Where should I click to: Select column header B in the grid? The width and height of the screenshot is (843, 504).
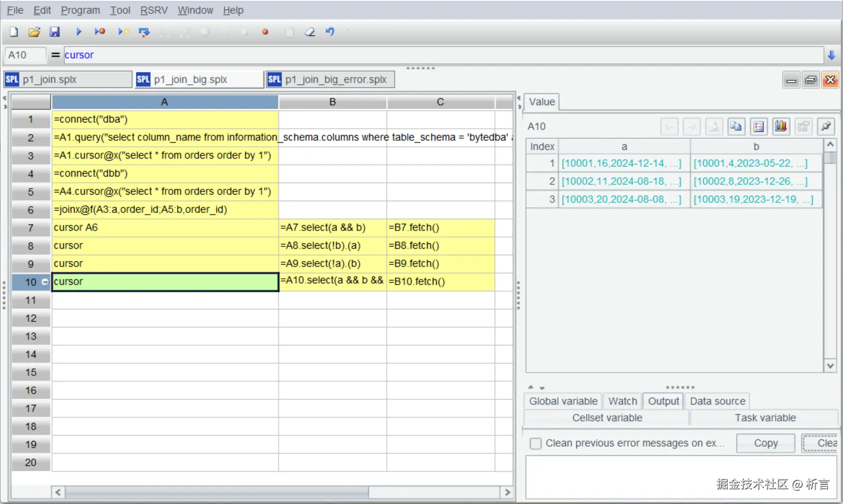pos(332,102)
